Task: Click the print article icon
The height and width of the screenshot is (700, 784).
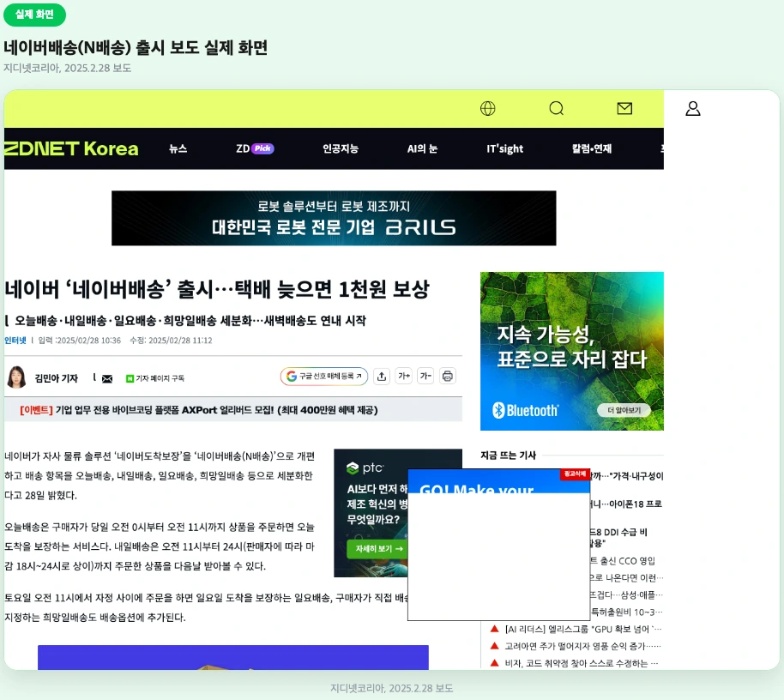Action: click(448, 376)
